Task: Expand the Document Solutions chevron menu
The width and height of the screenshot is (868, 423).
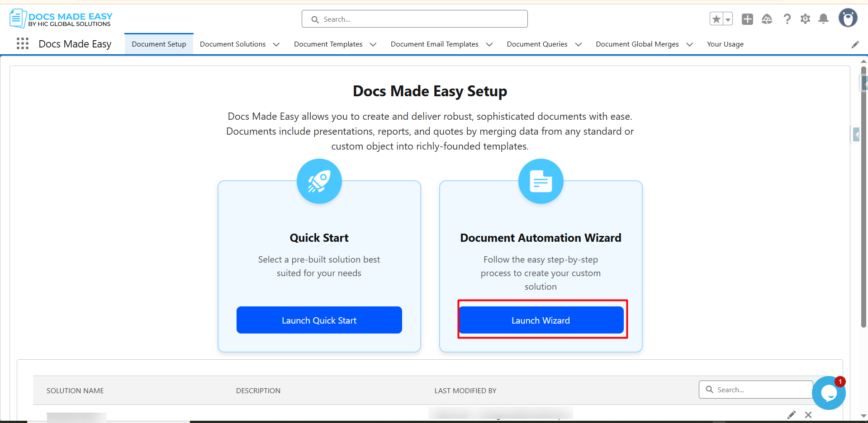Action: point(276,44)
